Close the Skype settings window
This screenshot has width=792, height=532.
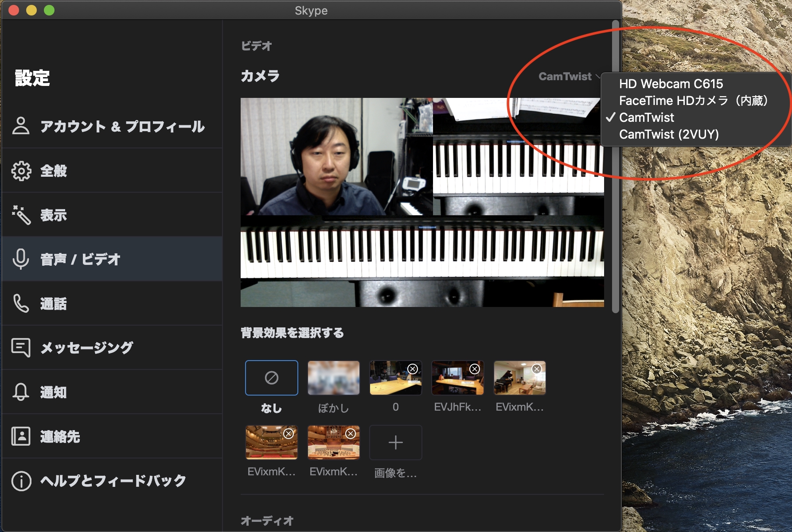point(14,10)
